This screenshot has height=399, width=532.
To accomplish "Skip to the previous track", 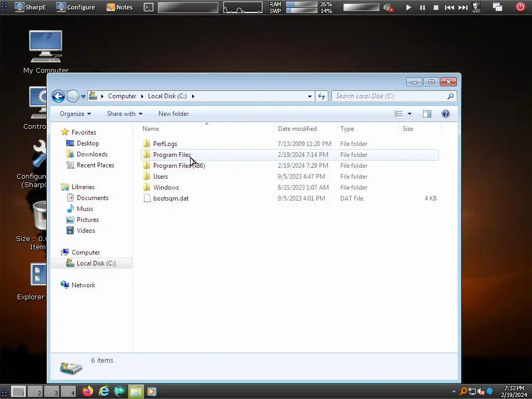I will point(449,7).
